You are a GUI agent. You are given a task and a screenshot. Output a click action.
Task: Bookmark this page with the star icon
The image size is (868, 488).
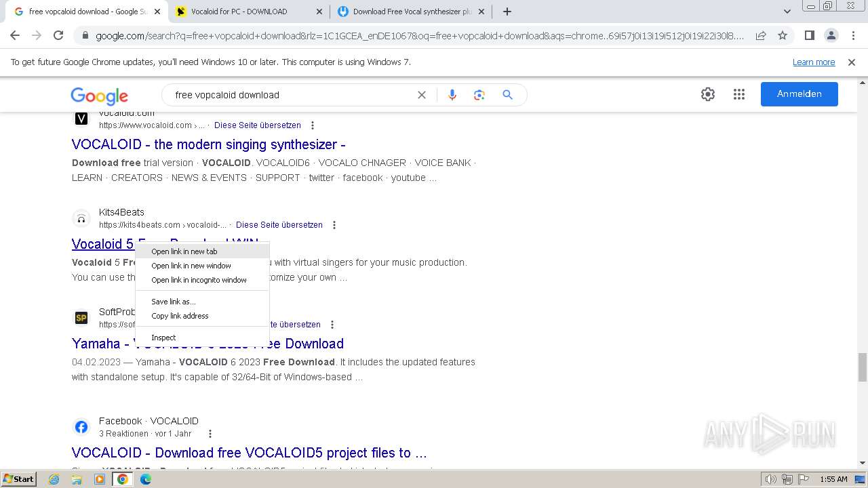783,35
